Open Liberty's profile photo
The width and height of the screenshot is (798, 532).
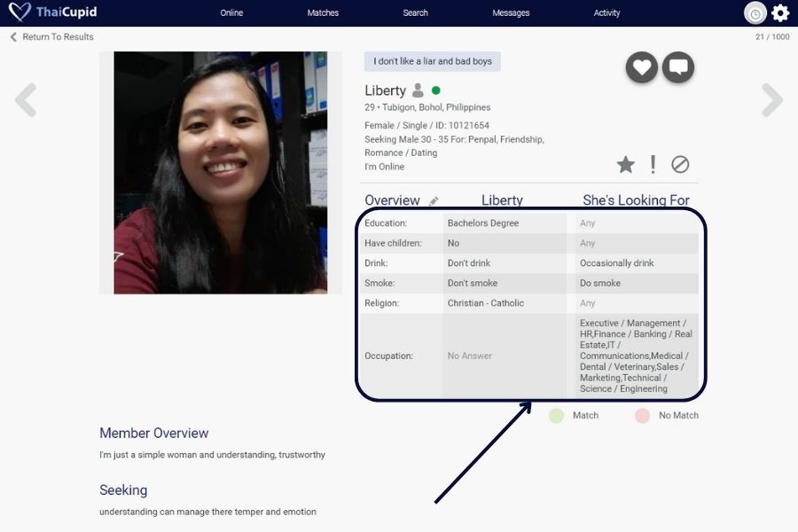221,173
